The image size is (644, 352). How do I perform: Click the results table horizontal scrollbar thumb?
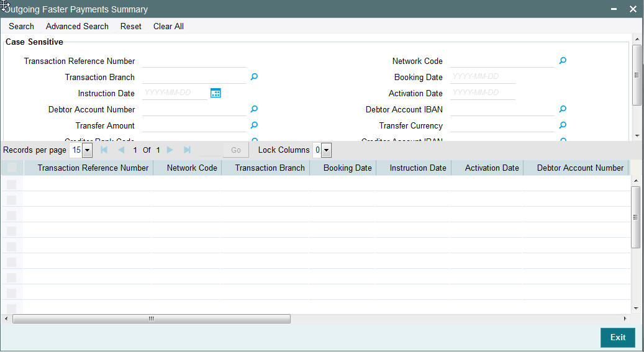(152, 318)
